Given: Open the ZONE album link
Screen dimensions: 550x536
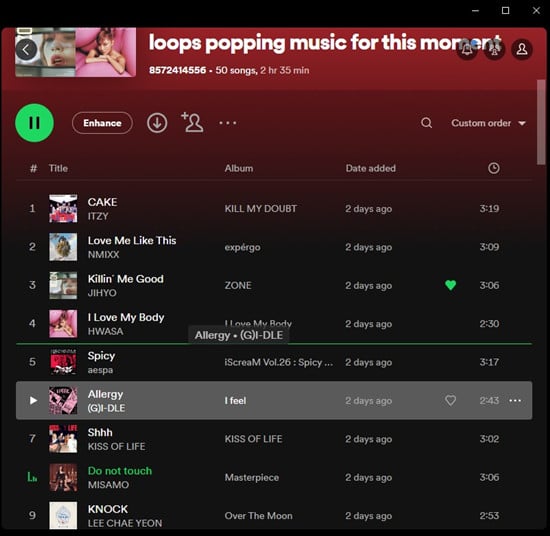Looking at the screenshot, I should 238,286.
